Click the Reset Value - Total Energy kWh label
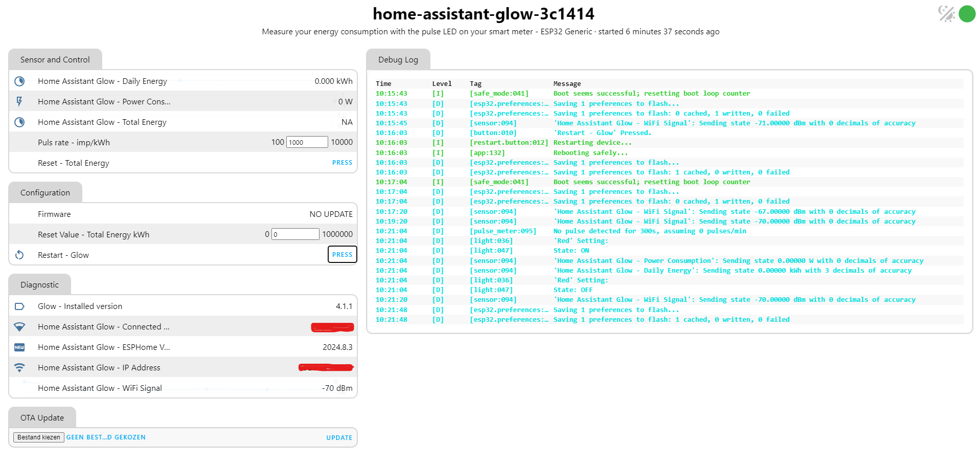 (x=94, y=235)
